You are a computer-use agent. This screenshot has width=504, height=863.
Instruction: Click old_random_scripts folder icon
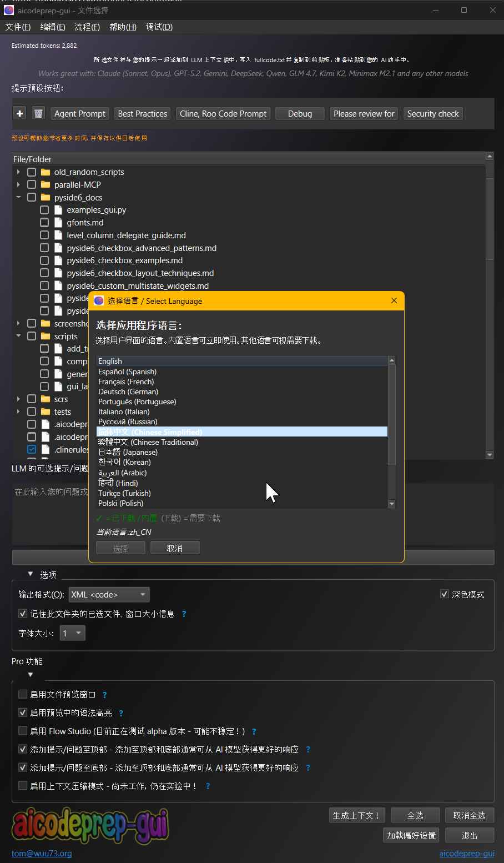coord(46,172)
